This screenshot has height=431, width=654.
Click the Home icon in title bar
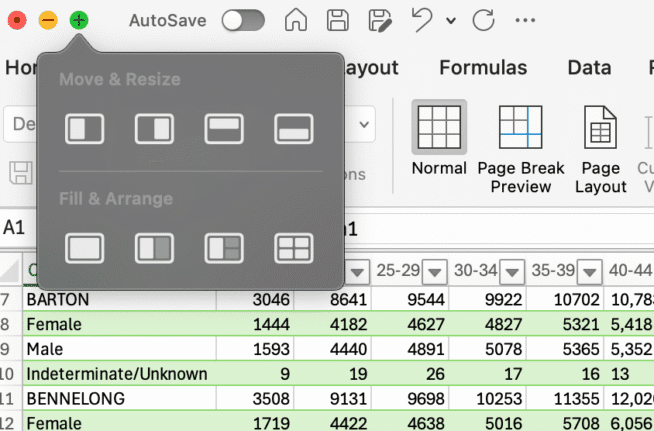point(296,20)
